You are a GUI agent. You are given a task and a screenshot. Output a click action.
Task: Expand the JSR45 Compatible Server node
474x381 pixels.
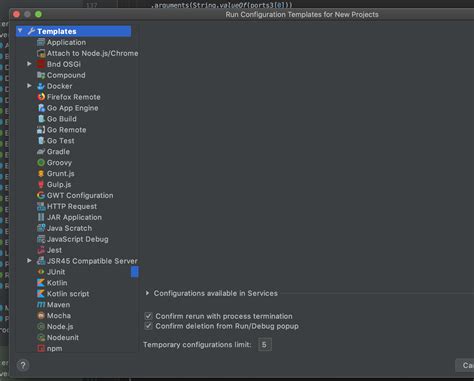[29, 260]
